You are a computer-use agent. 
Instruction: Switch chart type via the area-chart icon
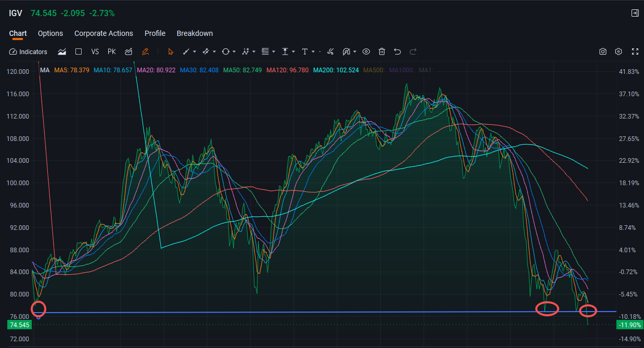coord(62,51)
